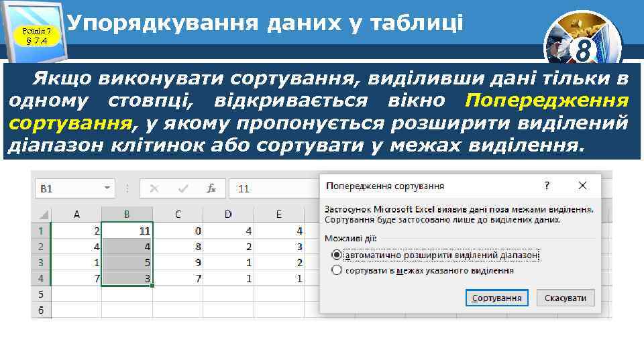Click the Скасувати button
Screen dimensions: 644x362
[565, 298]
